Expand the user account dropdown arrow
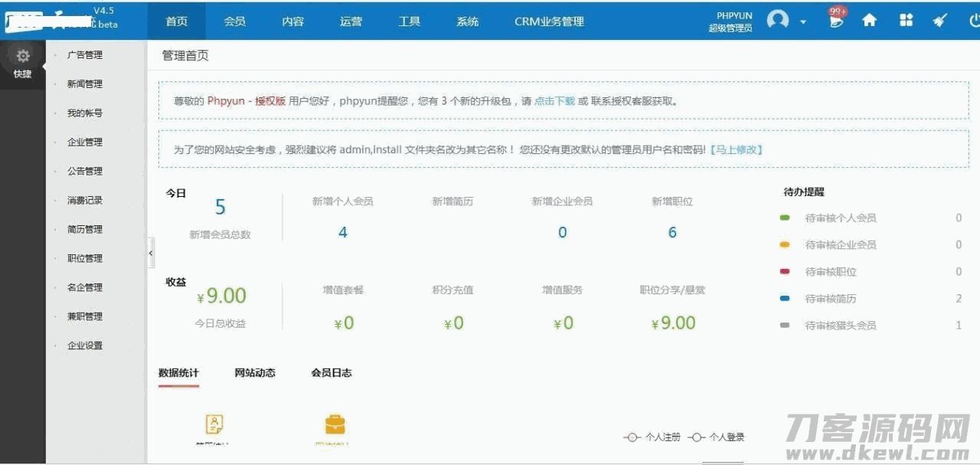The height and width of the screenshot is (465, 980). [803, 22]
